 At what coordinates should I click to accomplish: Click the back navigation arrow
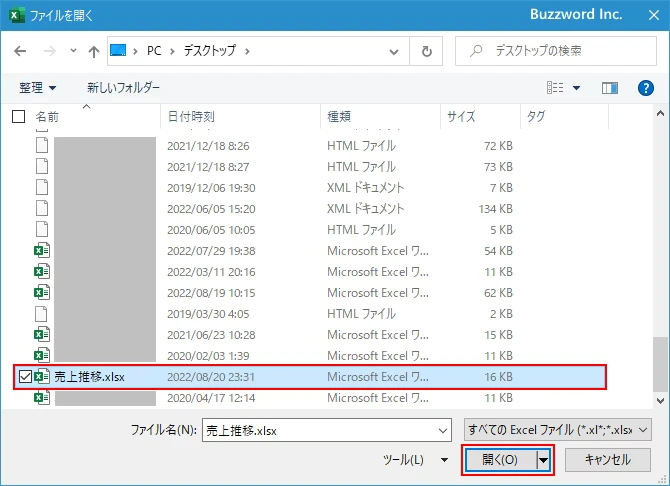coord(21,51)
